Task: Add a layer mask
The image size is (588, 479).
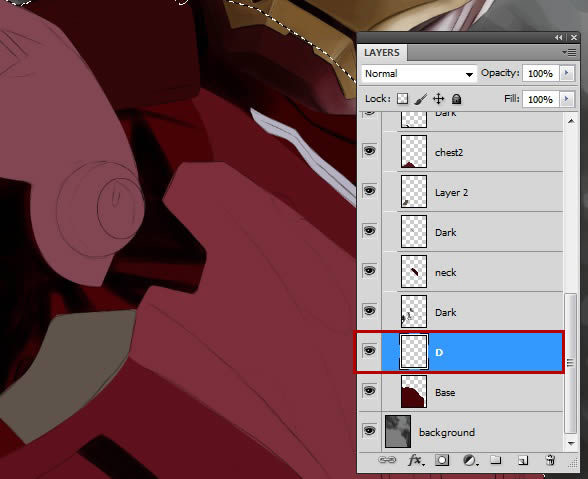Action: (442, 460)
